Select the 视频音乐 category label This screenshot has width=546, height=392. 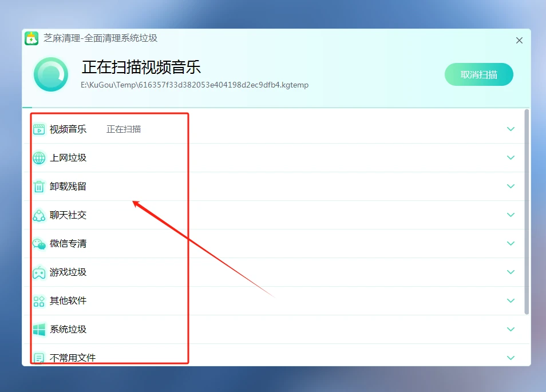point(68,129)
